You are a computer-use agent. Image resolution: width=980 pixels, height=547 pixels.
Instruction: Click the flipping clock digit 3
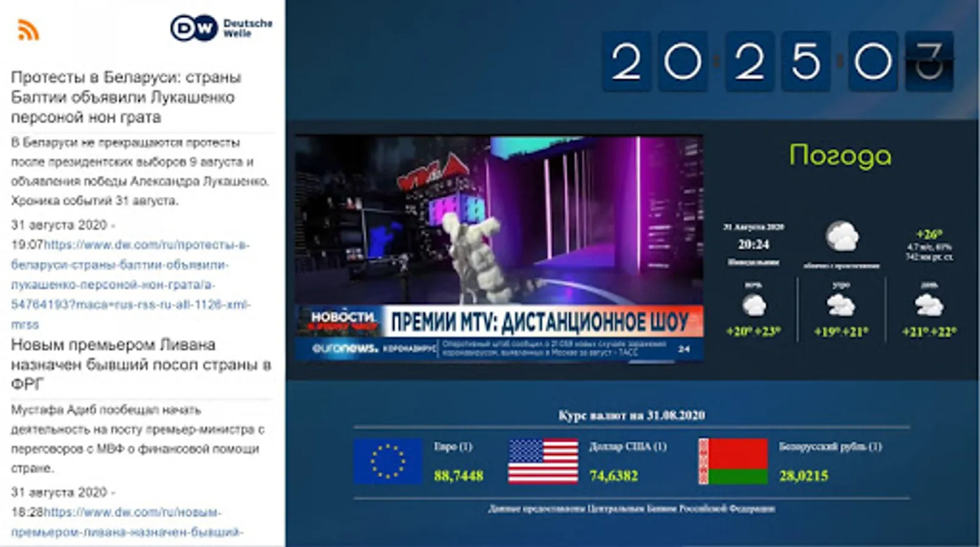pyautogui.click(x=929, y=61)
